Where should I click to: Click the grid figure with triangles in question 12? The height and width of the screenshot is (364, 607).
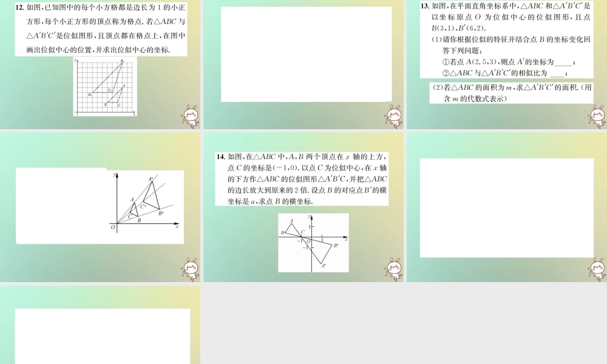point(105,87)
